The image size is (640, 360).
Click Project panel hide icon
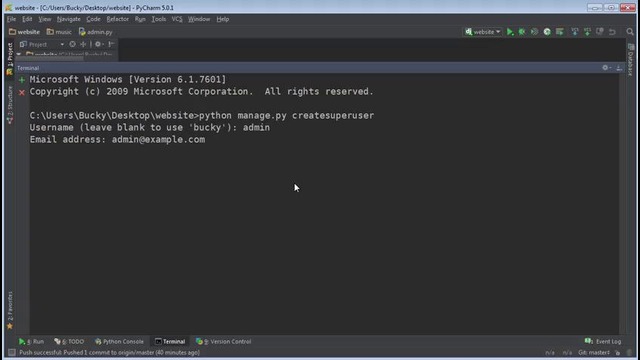coord(111,44)
